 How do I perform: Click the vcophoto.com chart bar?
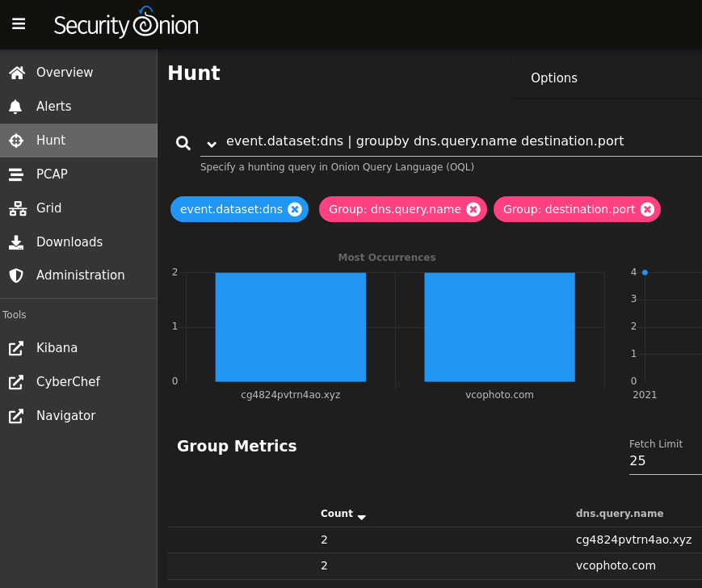pyautogui.click(x=499, y=327)
